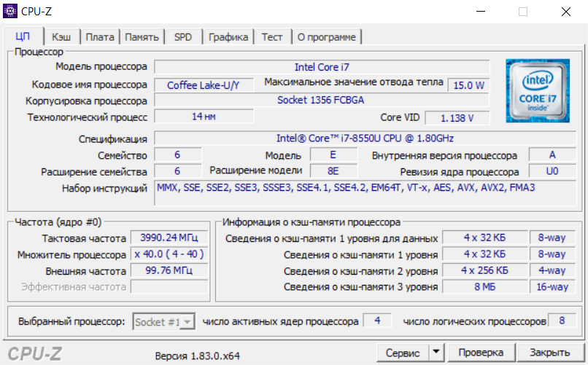Click the Socket 1356 FCBGA package value
This screenshot has width=588, height=365.
coord(322,100)
